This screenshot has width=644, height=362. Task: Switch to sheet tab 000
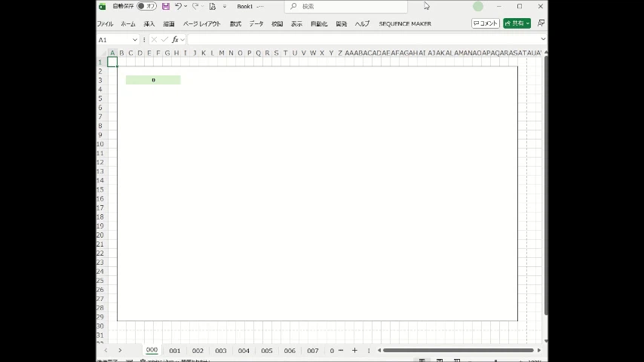pos(152,350)
